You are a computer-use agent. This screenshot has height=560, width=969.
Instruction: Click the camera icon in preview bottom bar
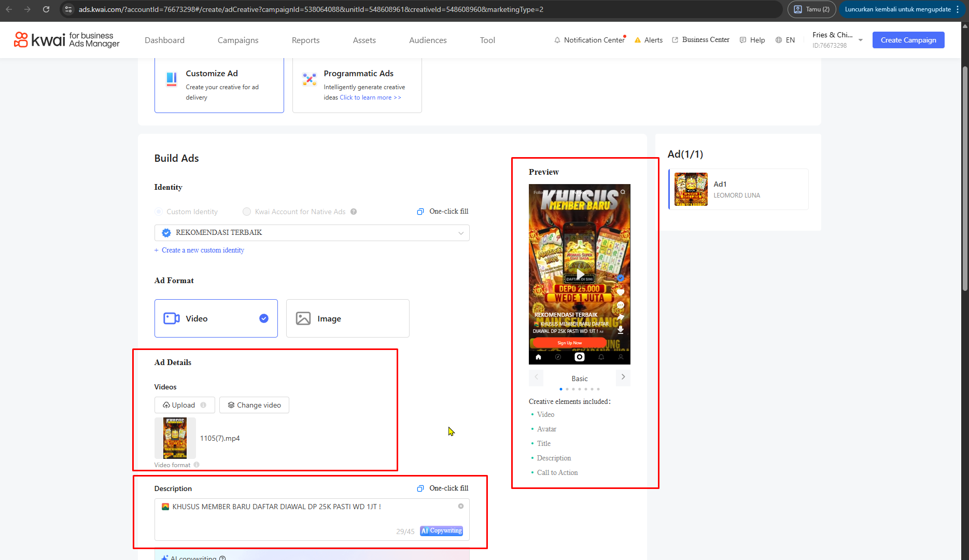coord(580,357)
